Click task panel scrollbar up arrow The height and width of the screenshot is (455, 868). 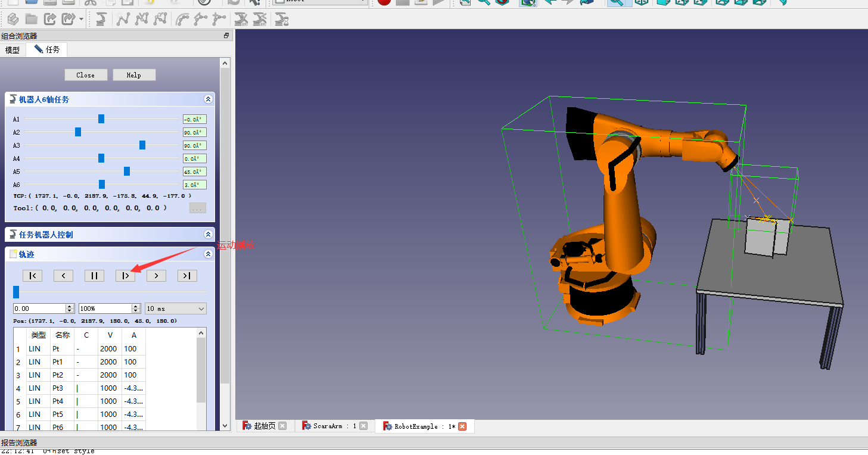(225, 63)
